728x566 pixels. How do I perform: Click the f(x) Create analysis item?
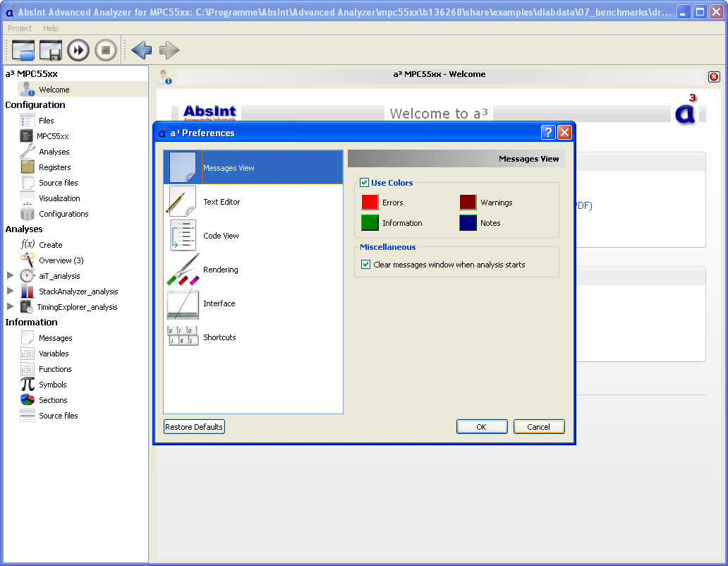(x=50, y=245)
